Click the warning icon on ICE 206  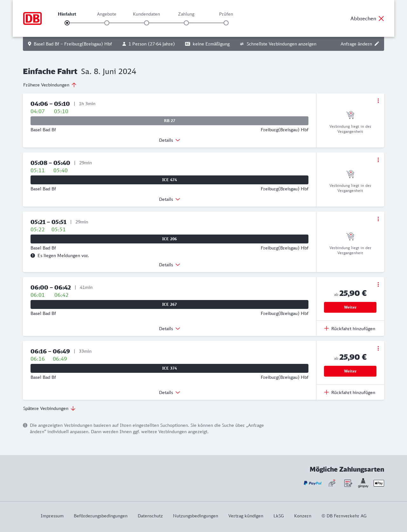[x=33, y=256]
